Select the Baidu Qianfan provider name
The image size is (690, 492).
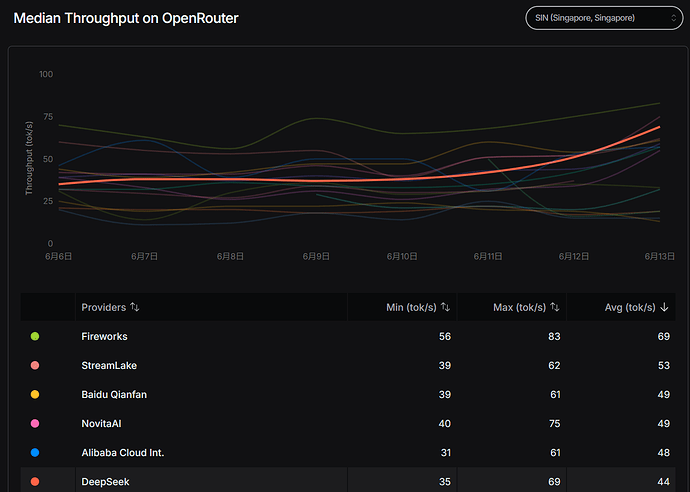click(x=114, y=394)
